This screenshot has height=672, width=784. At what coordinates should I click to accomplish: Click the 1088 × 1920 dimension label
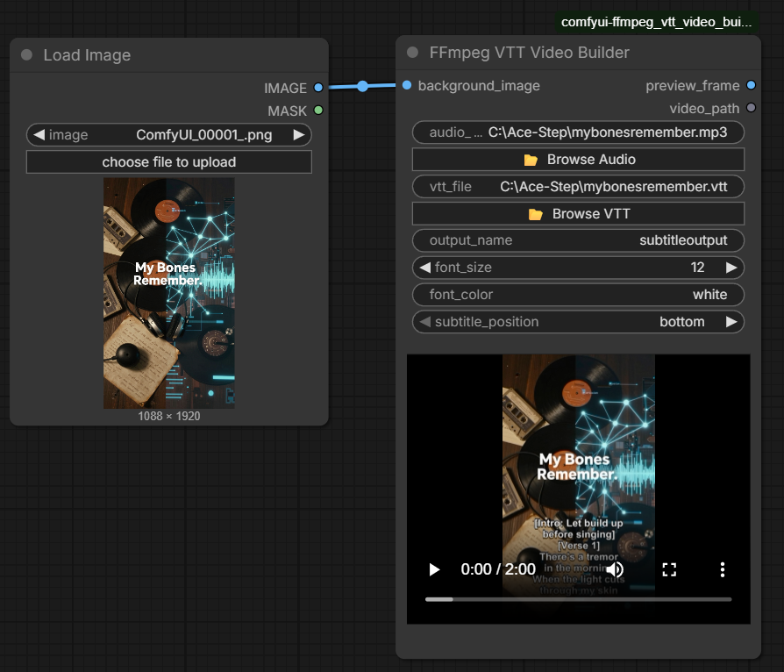coord(169,417)
